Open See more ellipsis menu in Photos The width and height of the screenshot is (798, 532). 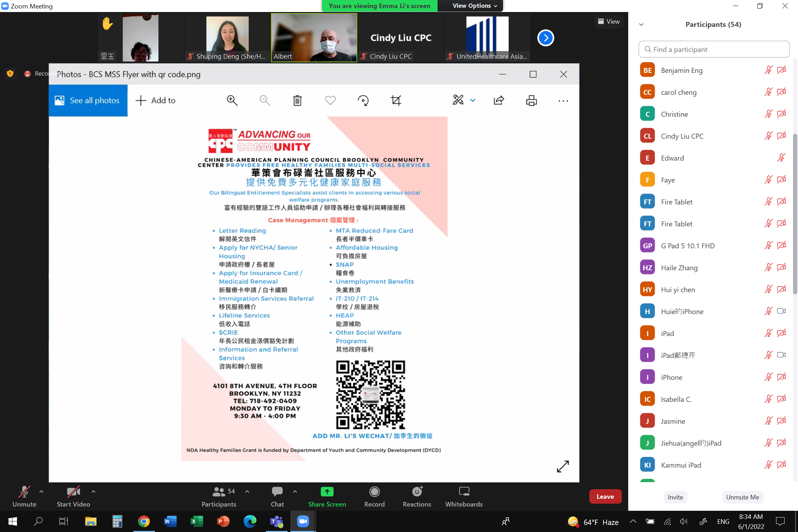tap(563, 101)
